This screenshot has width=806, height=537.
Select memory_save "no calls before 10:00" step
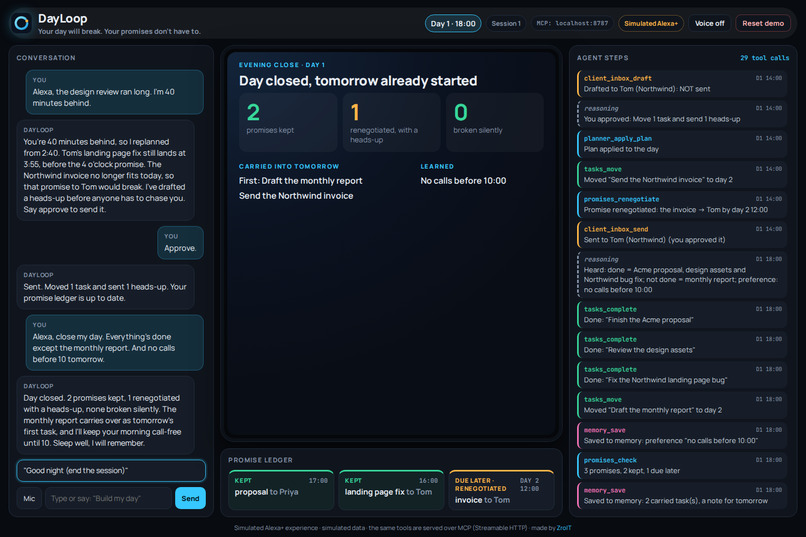pos(682,435)
